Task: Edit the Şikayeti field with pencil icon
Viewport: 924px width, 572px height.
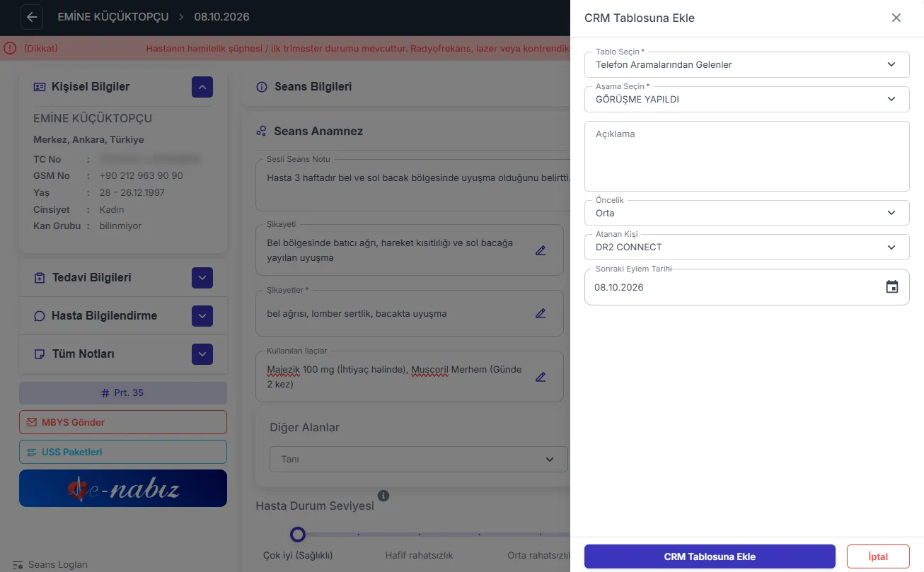Action: coord(541,250)
